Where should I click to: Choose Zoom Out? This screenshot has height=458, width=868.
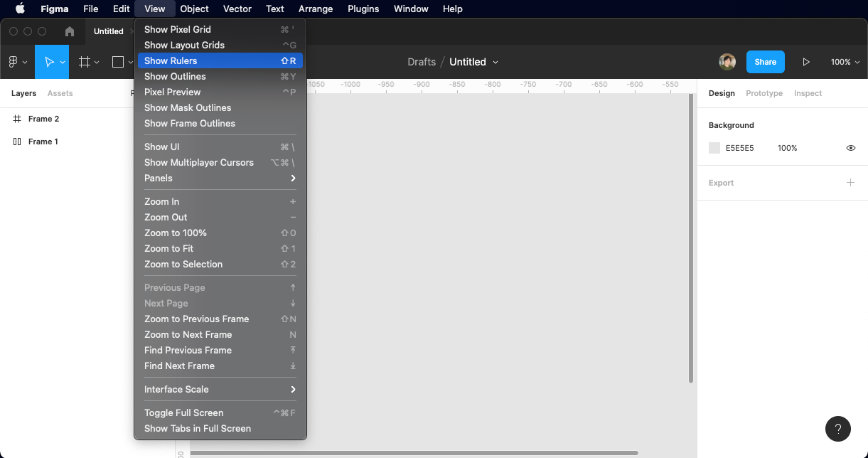(220, 217)
